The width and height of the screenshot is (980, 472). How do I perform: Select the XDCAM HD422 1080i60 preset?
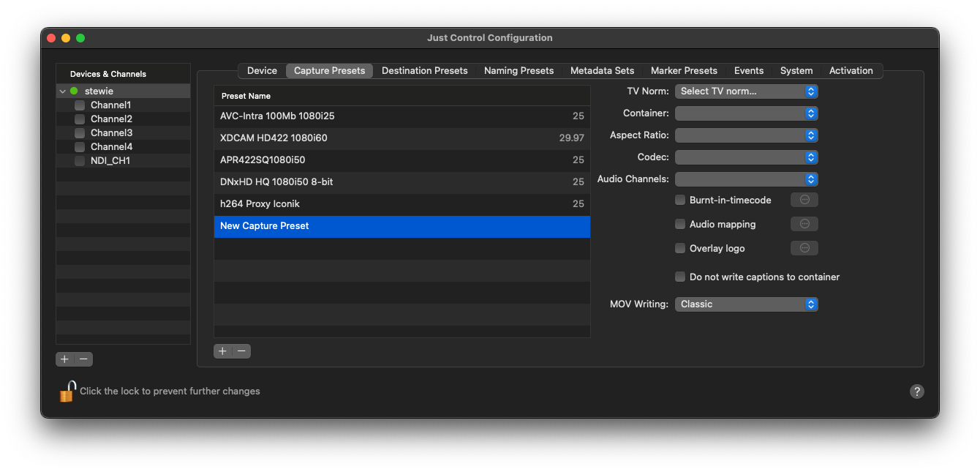(402, 138)
